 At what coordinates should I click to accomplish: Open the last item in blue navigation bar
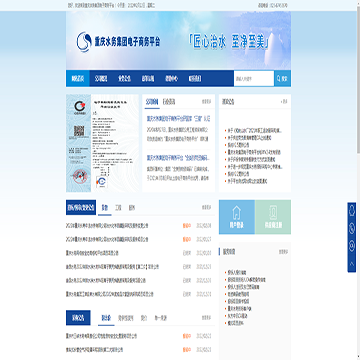tap(194, 79)
